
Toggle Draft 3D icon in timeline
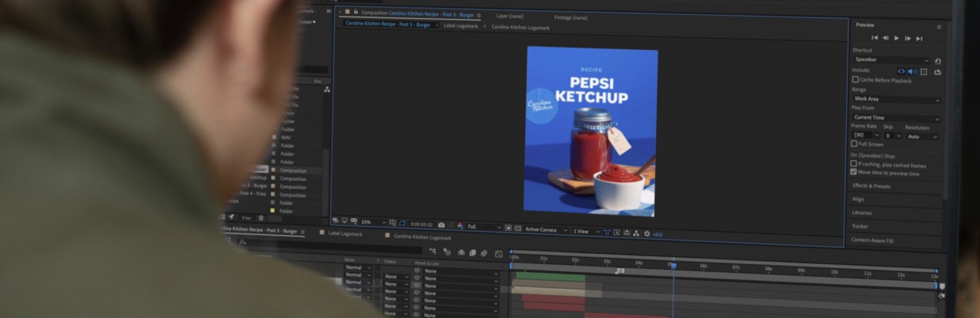point(447,252)
